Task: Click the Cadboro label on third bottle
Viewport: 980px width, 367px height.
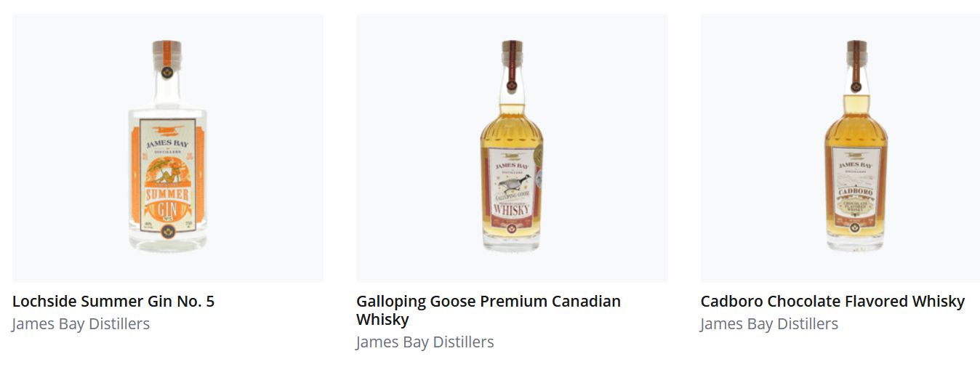Action: (x=856, y=193)
